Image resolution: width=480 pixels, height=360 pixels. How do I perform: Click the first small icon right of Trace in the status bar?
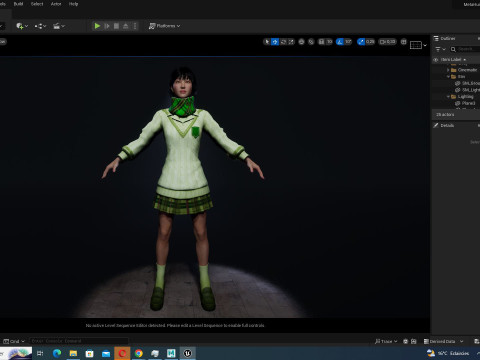406,341
